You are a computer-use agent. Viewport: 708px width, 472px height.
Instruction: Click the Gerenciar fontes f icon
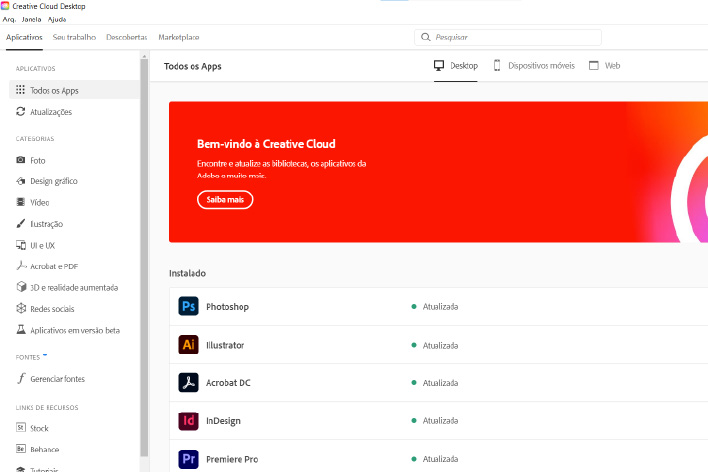pos(21,378)
